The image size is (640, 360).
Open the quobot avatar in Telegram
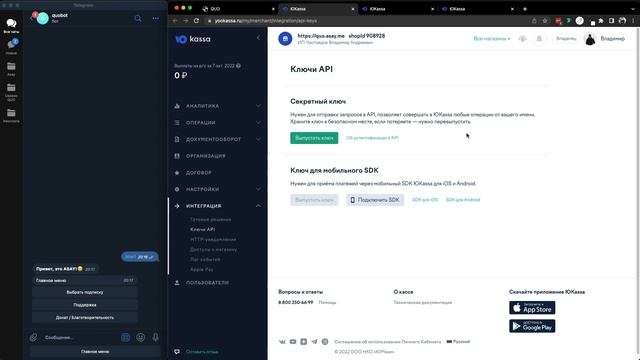[42, 18]
